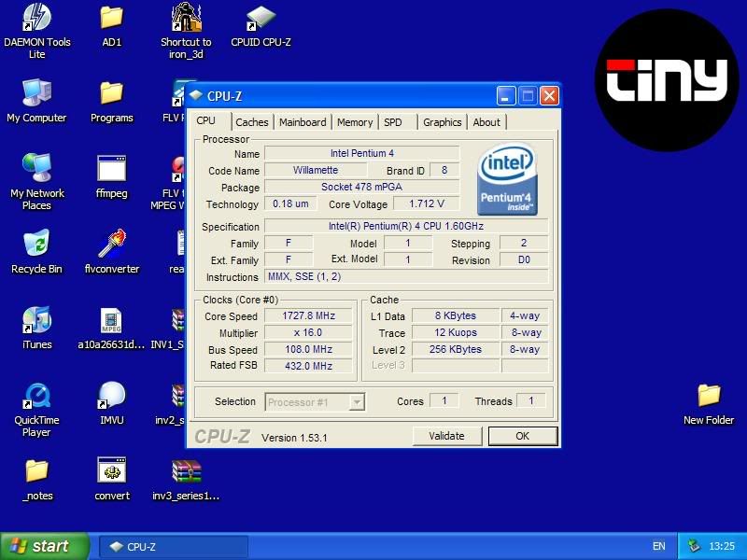Screen dimensions: 747x560
Task: Close the CPU-Z window
Action: [x=549, y=96]
